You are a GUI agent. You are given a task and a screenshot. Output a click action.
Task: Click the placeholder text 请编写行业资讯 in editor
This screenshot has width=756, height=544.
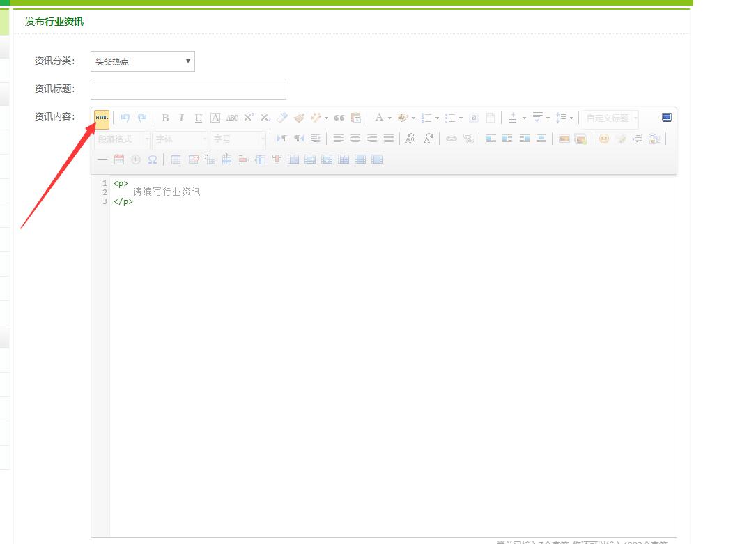pos(167,192)
